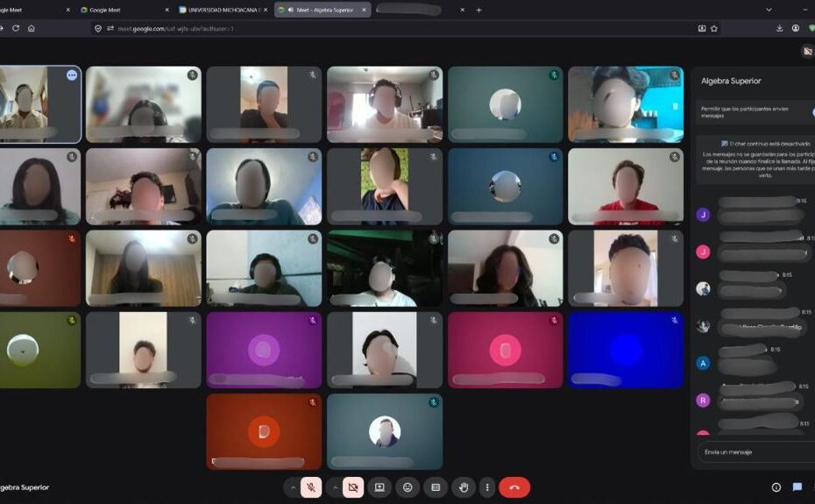
Task: Raise your hand in the meeting
Action: 464,487
